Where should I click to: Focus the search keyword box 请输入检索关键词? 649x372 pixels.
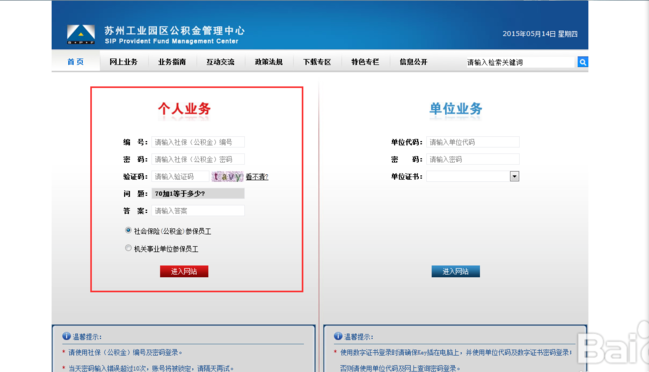520,62
